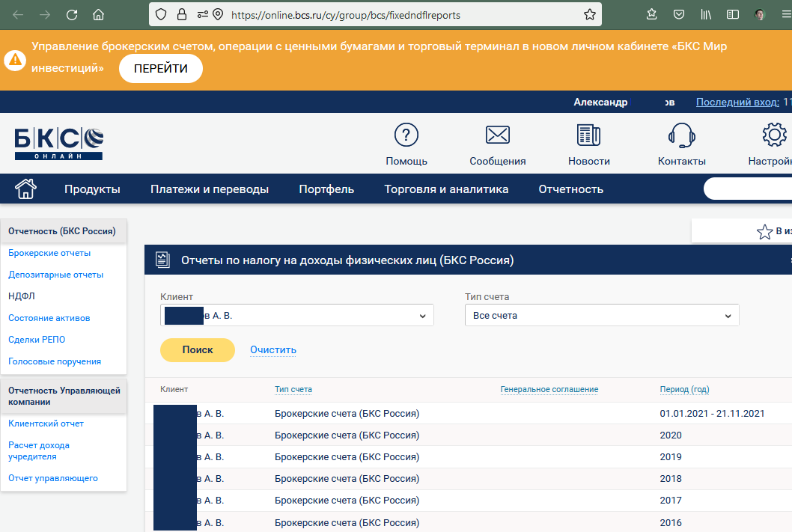This screenshot has height=532, width=792.
Task: Open Settings gear icon
Action: (774, 135)
